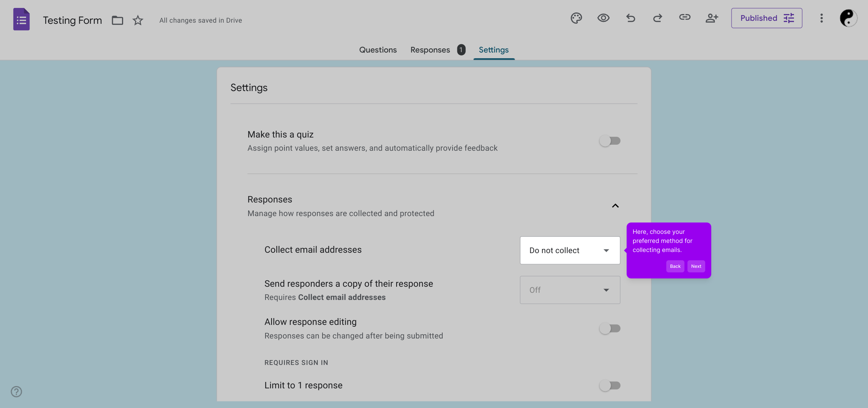The image size is (868, 408).
Task: Click the redo arrow icon
Action: [658, 18]
